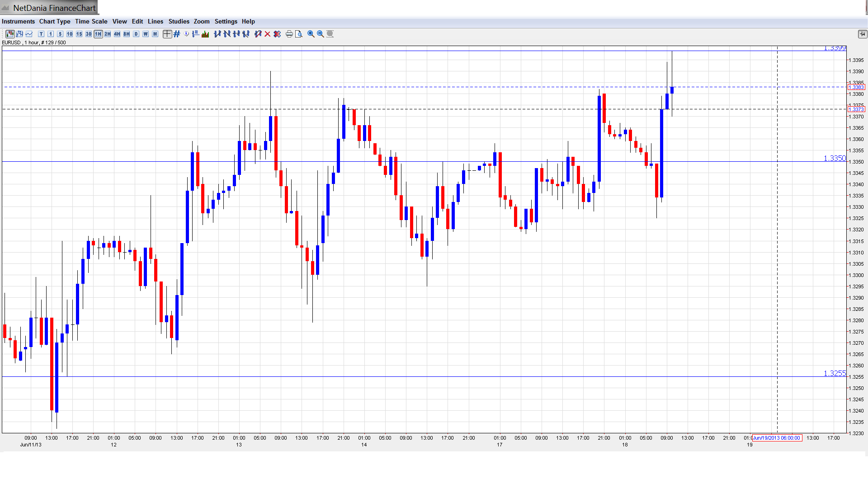This screenshot has height=488, width=868.
Task: Toggle the crosshair cursor tool
Action: [167, 34]
